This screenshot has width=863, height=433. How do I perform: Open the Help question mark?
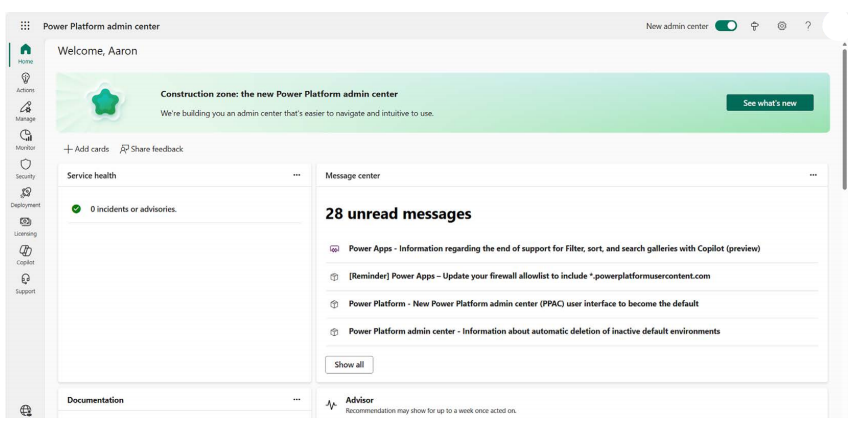coord(808,26)
